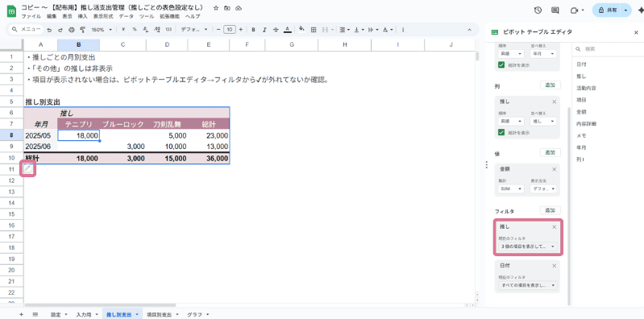Click the pencil edit icon below pivot table
This screenshot has height=319, width=644.
tap(28, 168)
